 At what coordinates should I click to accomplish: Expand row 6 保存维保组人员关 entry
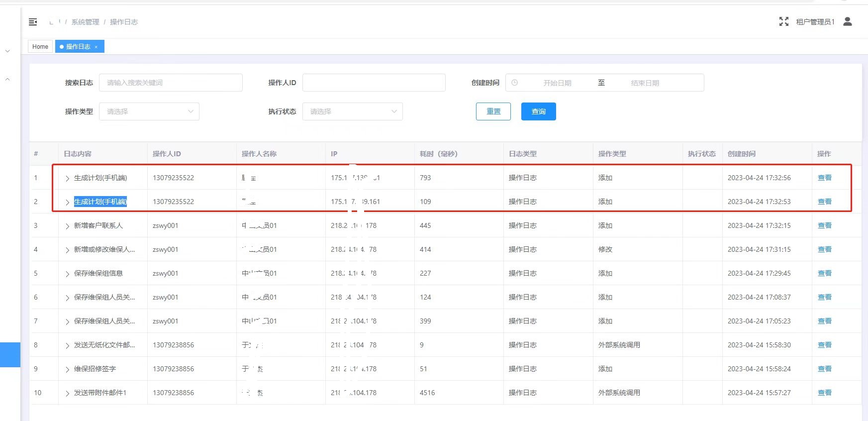pos(67,298)
